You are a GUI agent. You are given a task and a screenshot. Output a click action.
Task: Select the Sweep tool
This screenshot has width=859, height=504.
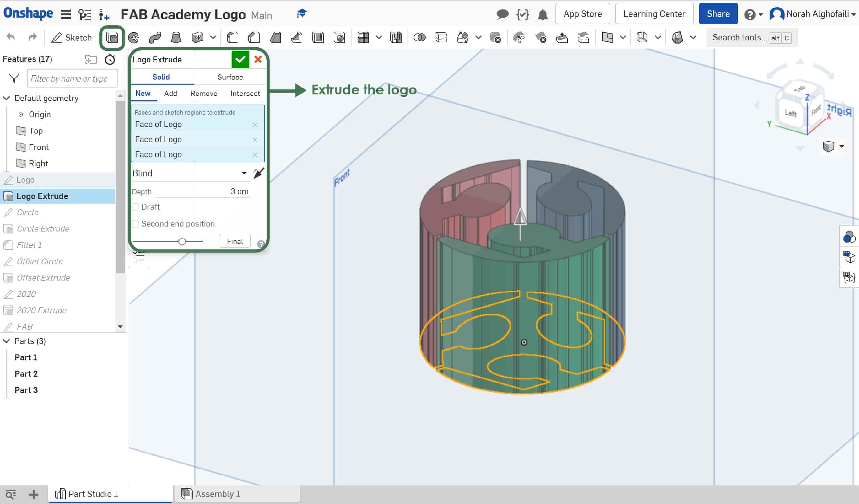(155, 37)
